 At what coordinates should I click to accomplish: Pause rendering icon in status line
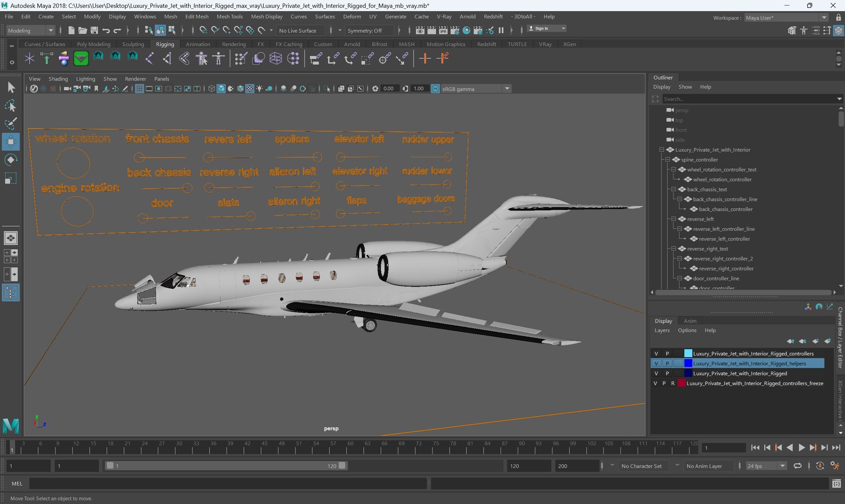click(x=501, y=30)
